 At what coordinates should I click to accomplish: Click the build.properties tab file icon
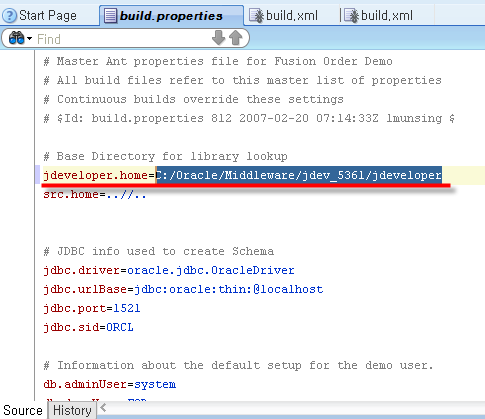coord(110,16)
